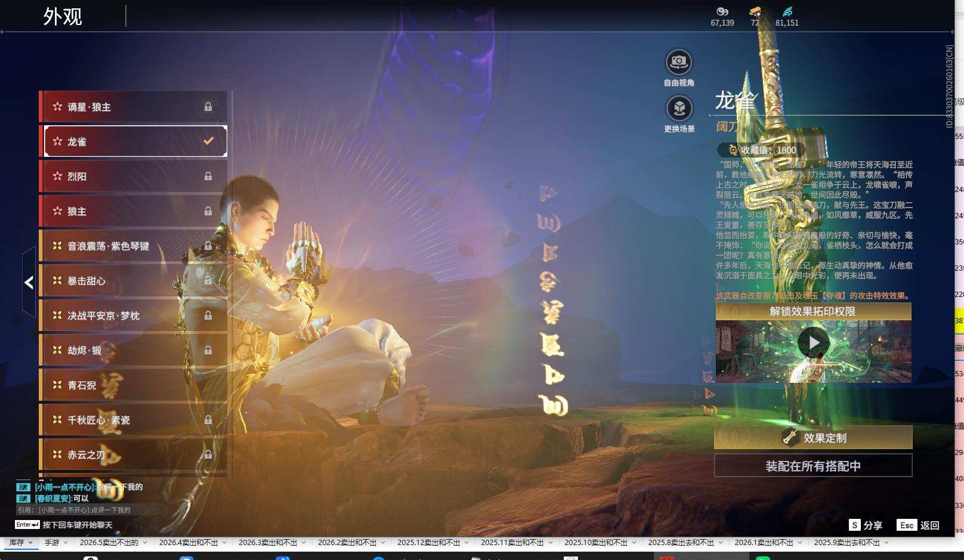Click the 外观 page title
The width and height of the screenshot is (964, 560).
[63, 17]
